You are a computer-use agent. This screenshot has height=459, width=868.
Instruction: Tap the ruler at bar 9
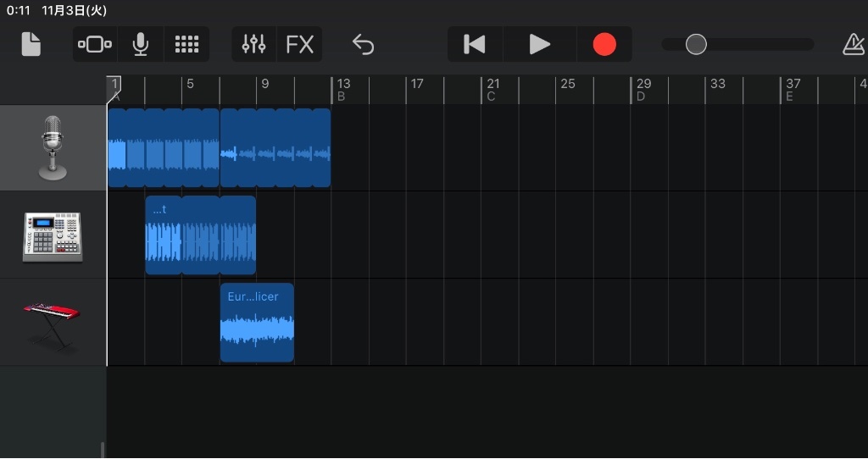pyautogui.click(x=265, y=84)
